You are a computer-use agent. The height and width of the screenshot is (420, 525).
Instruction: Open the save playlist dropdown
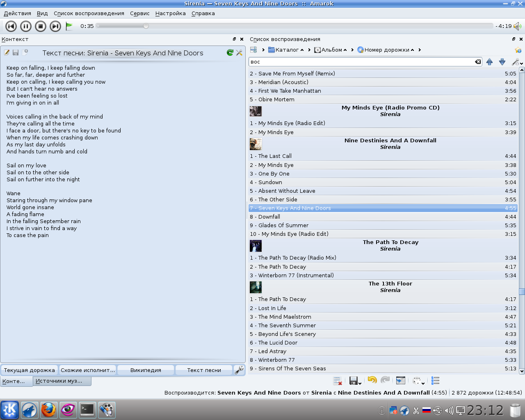[x=355, y=381]
